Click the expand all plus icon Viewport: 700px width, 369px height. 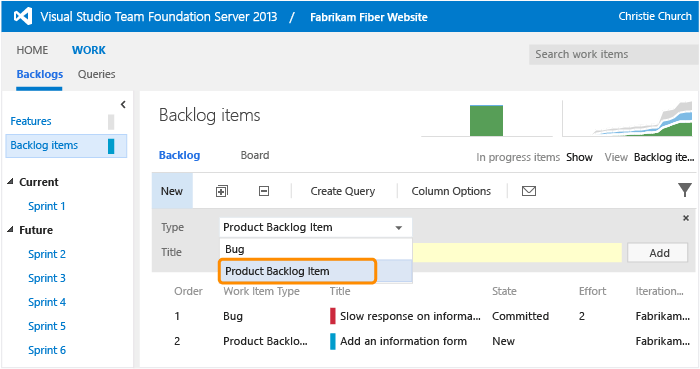(221, 191)
